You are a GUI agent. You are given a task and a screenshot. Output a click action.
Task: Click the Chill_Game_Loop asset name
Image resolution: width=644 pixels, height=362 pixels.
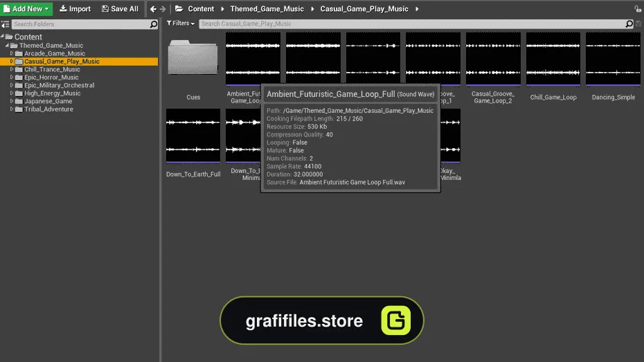553,98
